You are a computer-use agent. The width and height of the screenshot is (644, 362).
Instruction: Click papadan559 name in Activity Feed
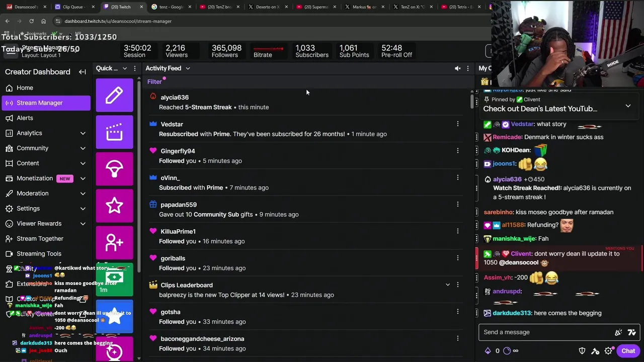[179, 205]
